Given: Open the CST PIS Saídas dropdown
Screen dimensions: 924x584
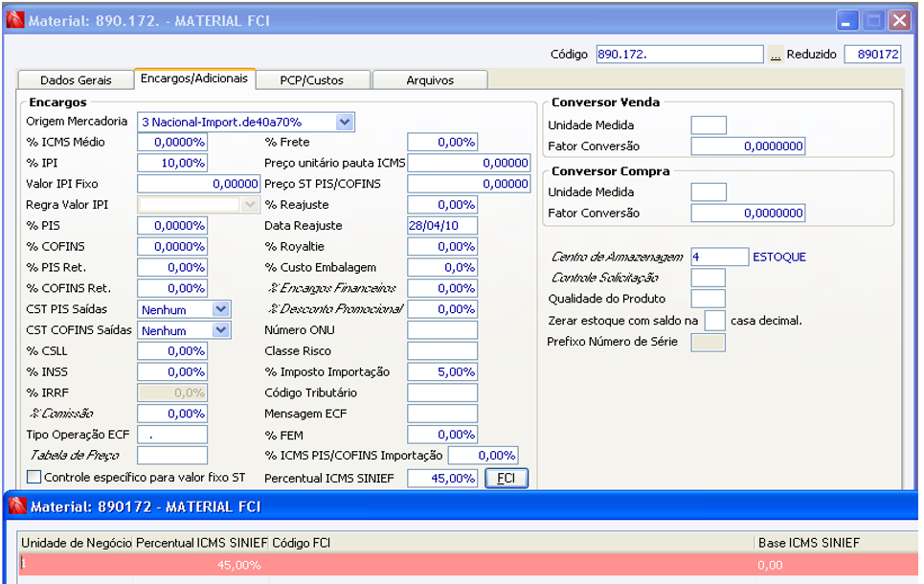Looking at the screenshot, I should (221, 309).
